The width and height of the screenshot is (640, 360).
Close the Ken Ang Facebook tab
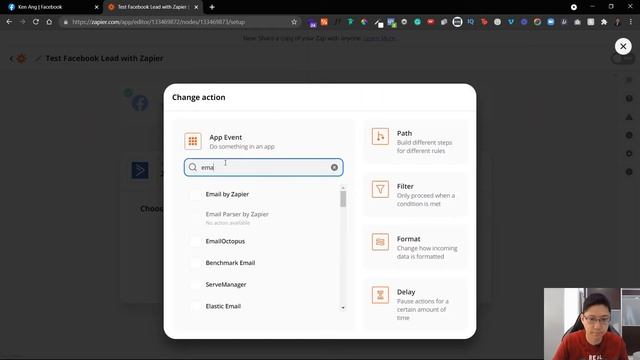(96, 7)
